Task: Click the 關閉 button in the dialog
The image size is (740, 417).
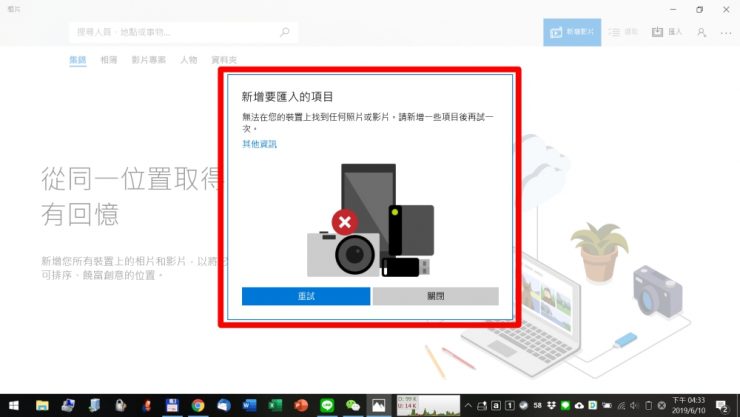Action: [435, 296]
